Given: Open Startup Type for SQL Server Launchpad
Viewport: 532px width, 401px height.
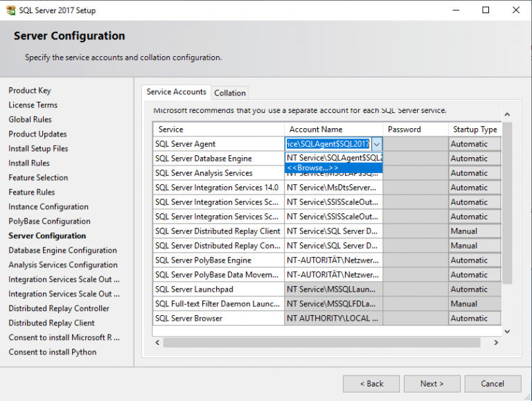Looking at the screenshot, I should pyautogui.click(x=475, y=289).
